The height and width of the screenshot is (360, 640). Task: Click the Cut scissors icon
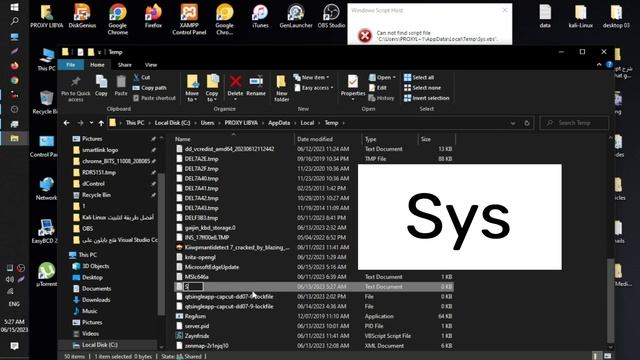coord(137,77)
